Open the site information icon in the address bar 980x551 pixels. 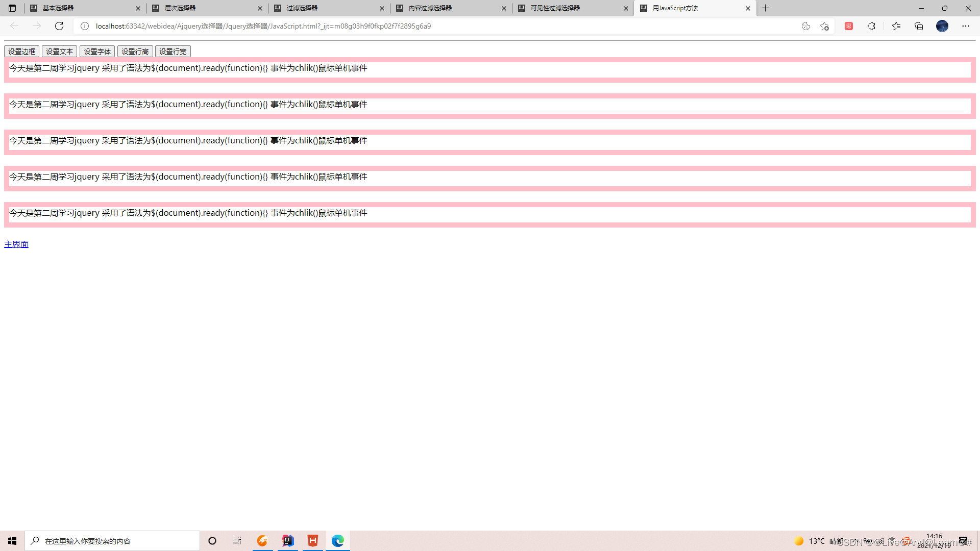(x=85, y=26)
